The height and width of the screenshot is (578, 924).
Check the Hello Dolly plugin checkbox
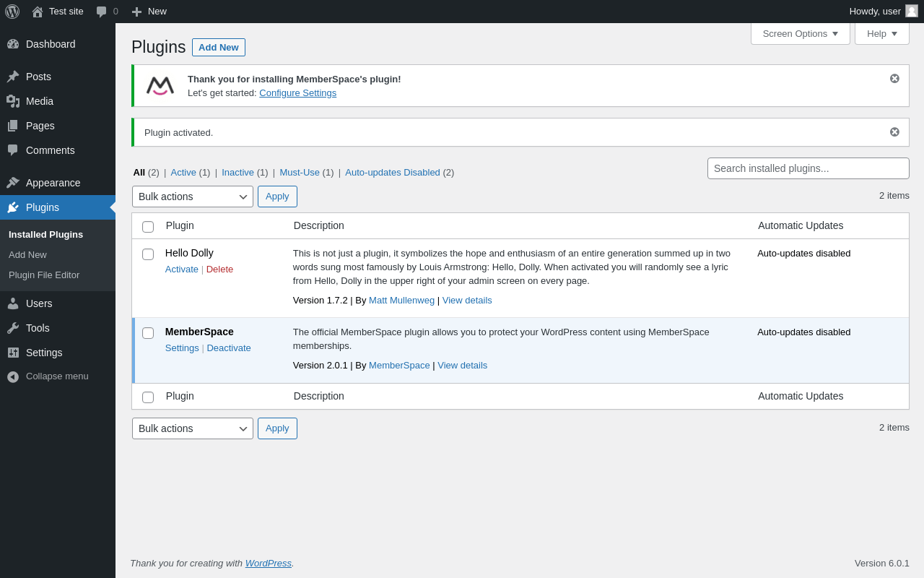[x=148, y=254]
